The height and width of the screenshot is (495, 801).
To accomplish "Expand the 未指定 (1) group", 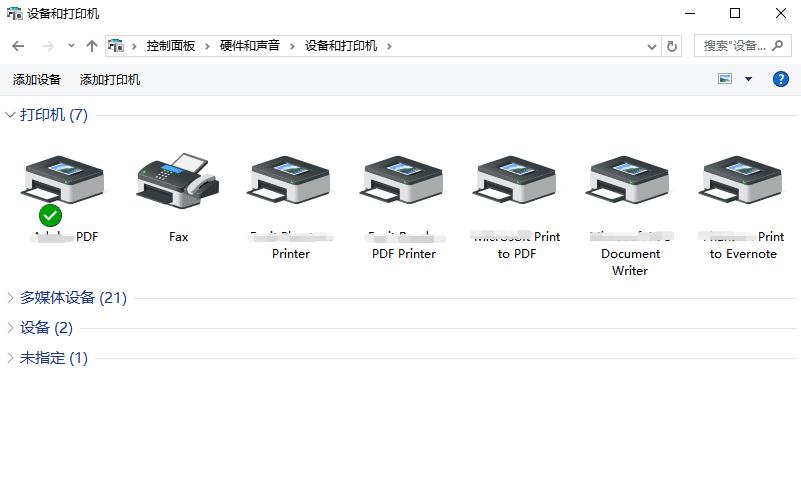I will 10,358.
